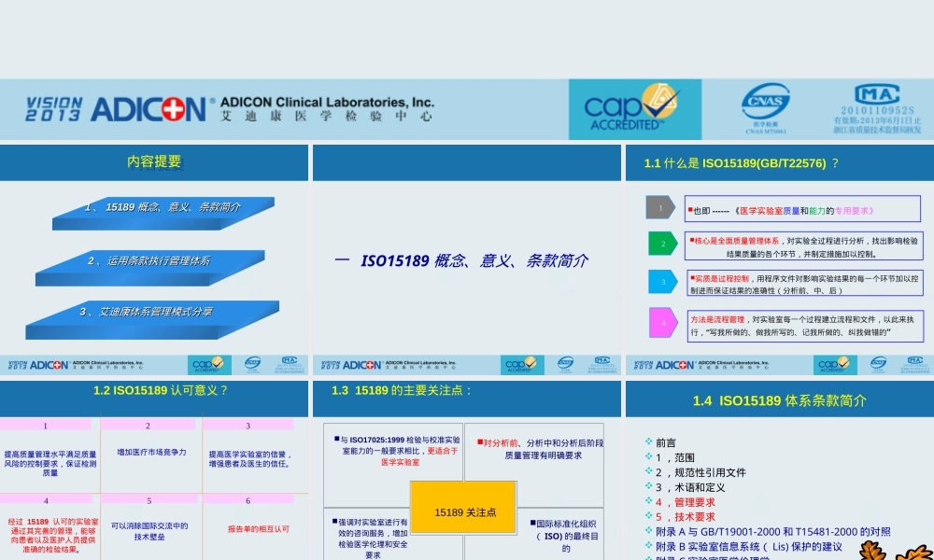Click the list item '1，范围'
This screenshot has height=560, width=934.
(674, 457)
